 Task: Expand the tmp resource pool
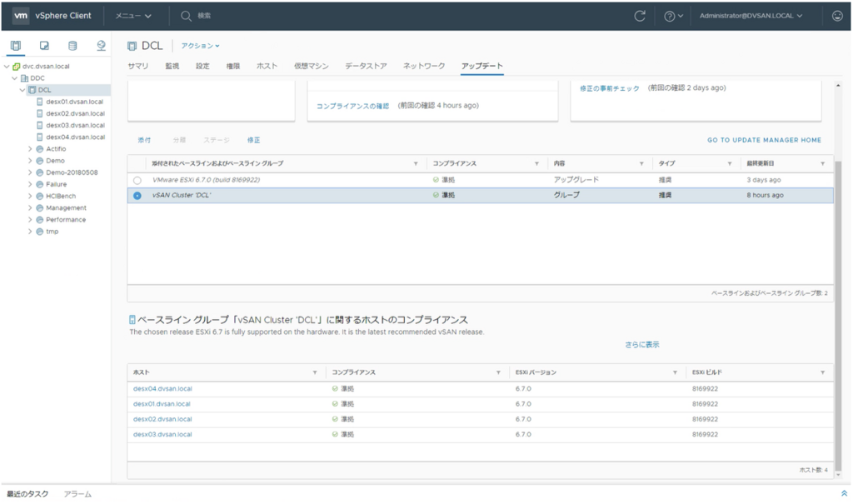click(30, 232)
